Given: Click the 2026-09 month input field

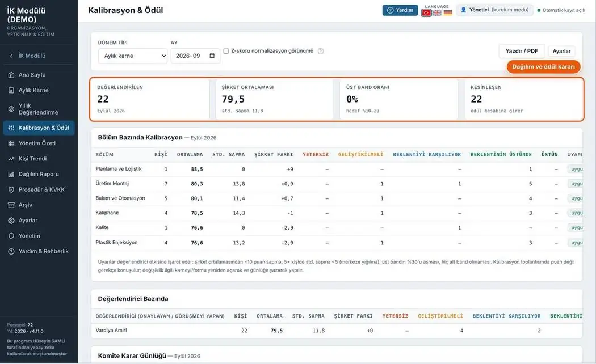Looking at the screenshot, I should 195,56.
